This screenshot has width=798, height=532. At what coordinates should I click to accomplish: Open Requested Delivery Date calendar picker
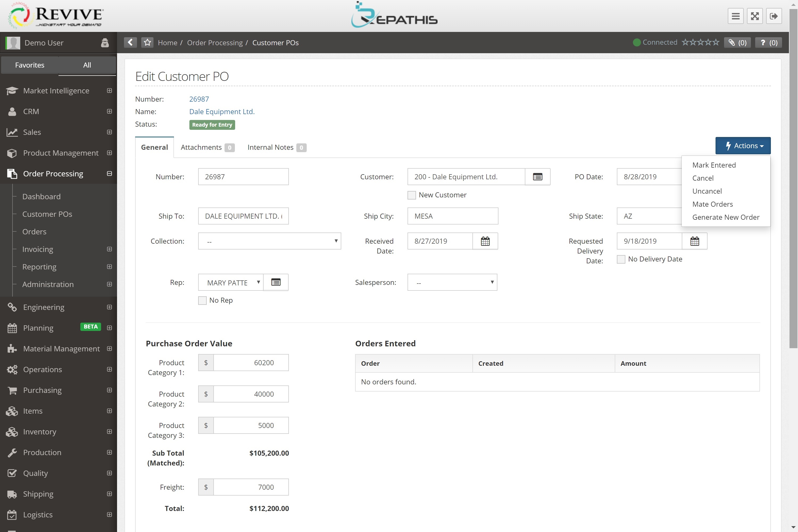coord(695,241)
